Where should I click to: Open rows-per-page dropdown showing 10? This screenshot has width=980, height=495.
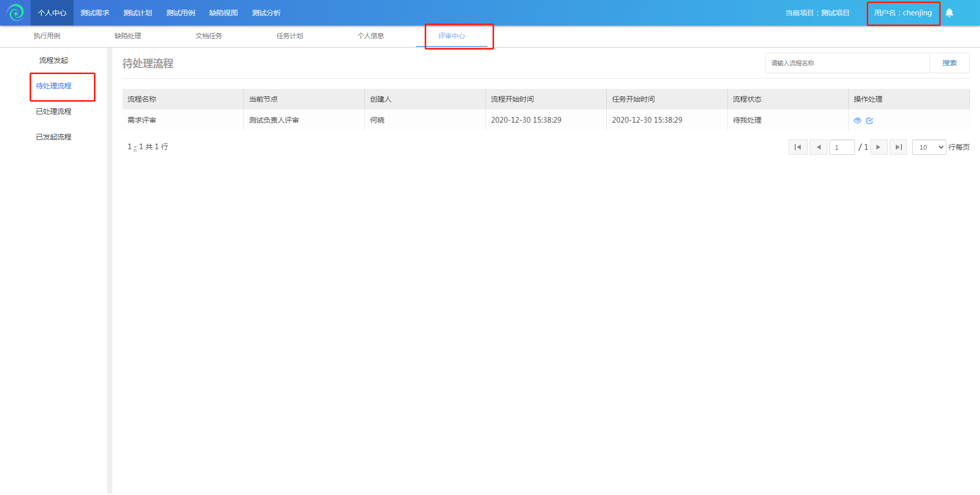click(x=928, y=147)
